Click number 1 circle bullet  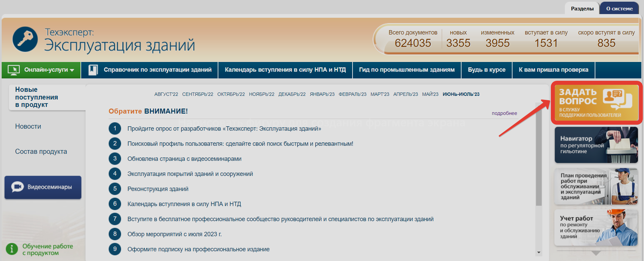(115, 128)
